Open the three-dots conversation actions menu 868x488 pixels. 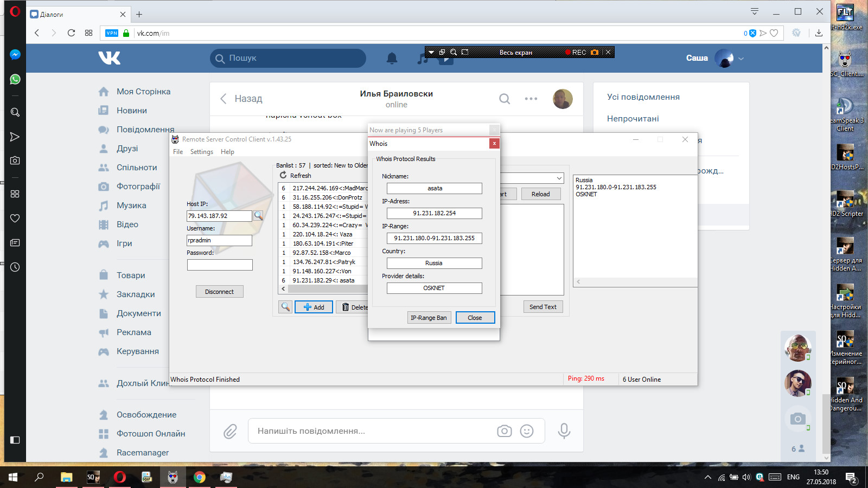pyautogui.click(x=531, y=99)
